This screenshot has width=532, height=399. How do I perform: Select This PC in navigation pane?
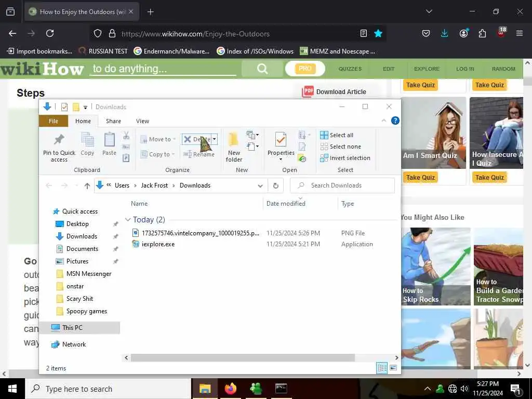point(79,328)
